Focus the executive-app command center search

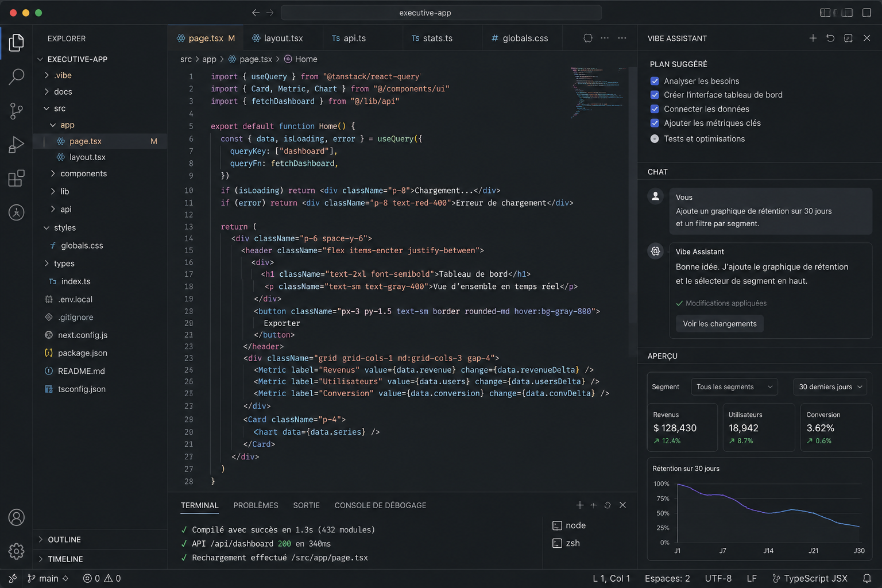tap(441, 13)
